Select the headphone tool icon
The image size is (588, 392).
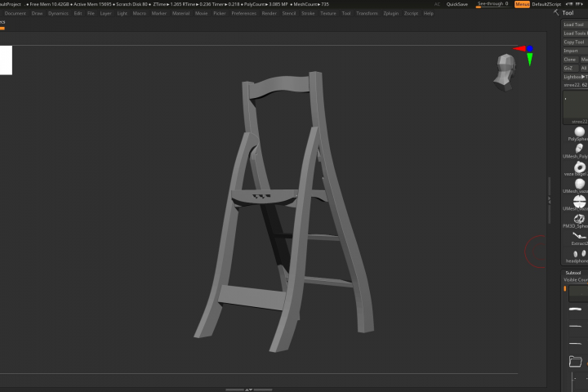[x=579, y=254]
